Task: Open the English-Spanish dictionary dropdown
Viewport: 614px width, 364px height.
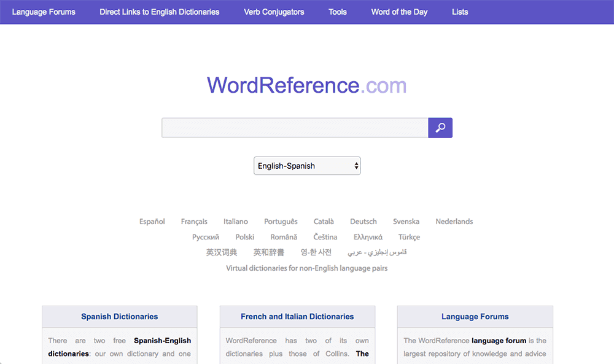Action: [x=307, y=166]
